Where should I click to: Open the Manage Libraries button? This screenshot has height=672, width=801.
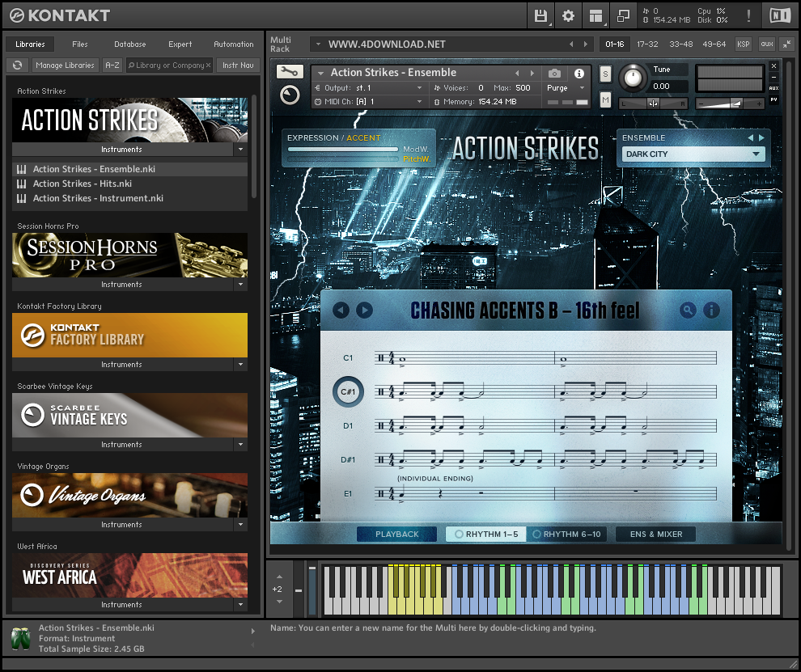coord(65,65)
